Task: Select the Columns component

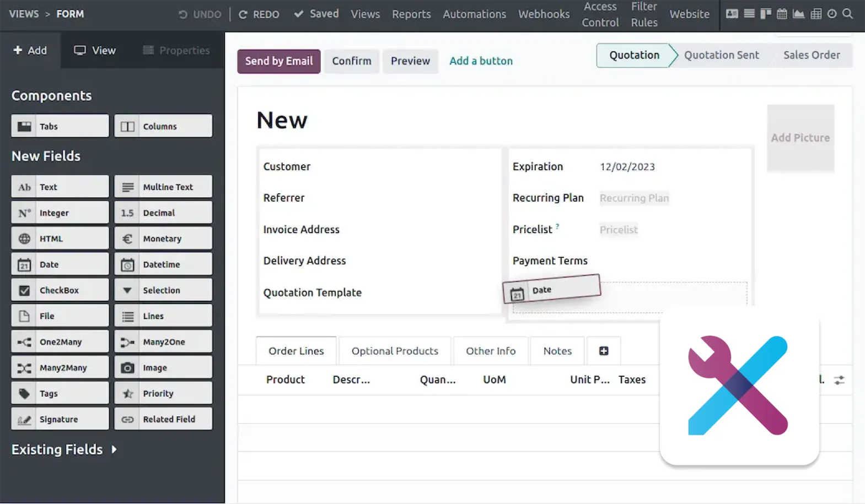Action: pyautogui.click(x=163, y=126)
